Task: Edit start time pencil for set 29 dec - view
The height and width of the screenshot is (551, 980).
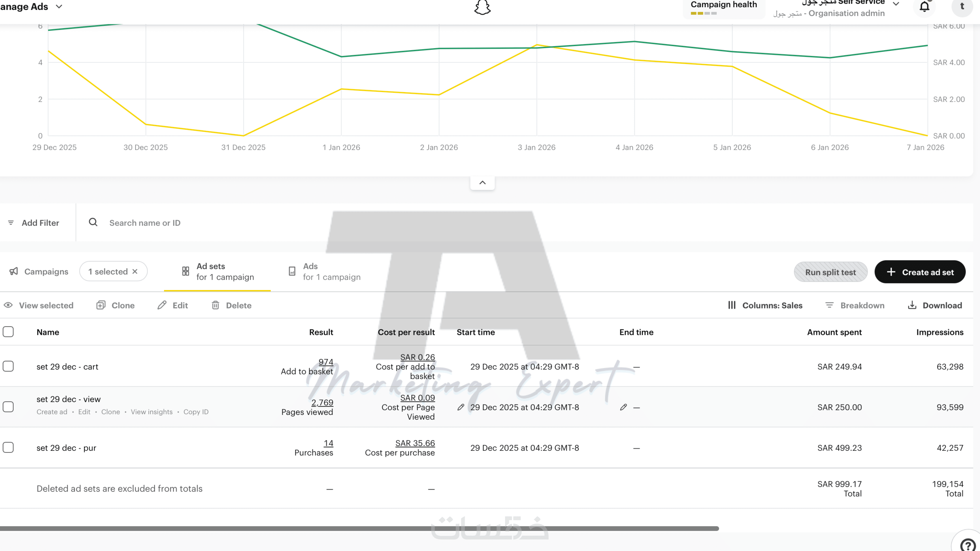Action: point(461,407)
